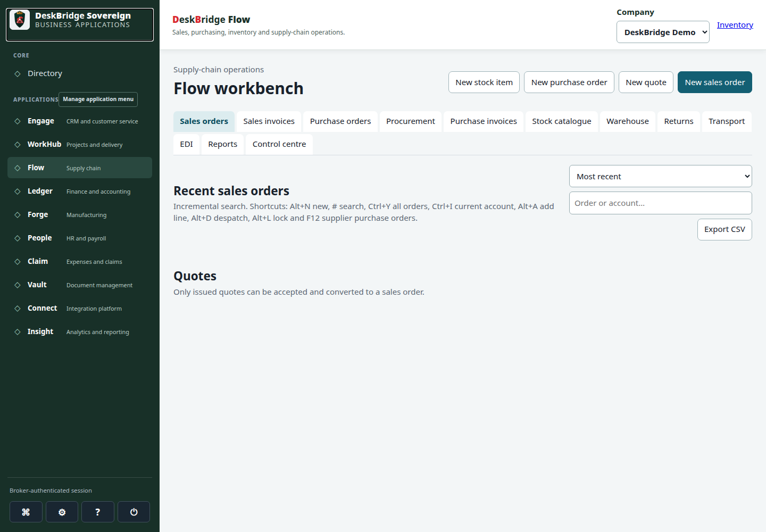Viewport: 766px width, 532px height.
Task: Go to the Purchase invoices tab
Action: (x=484, y=121)
